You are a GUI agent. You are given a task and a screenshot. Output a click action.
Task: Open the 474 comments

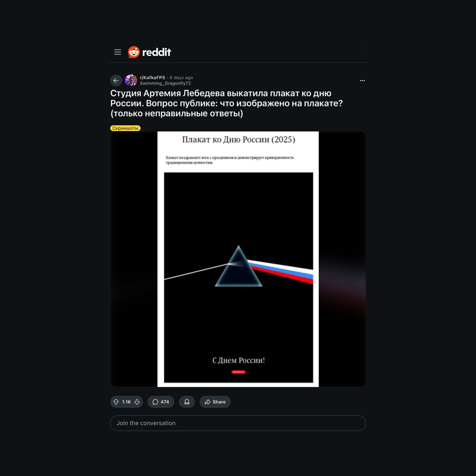161,402
